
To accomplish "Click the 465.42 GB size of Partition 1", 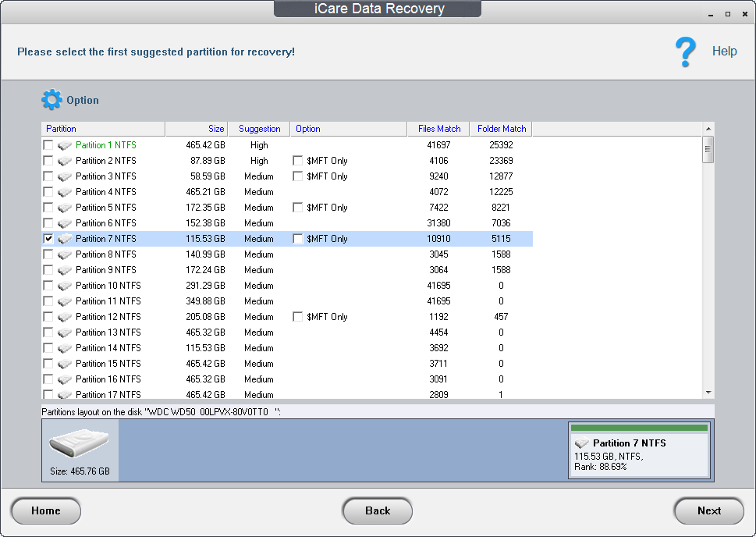I will 205,145.
